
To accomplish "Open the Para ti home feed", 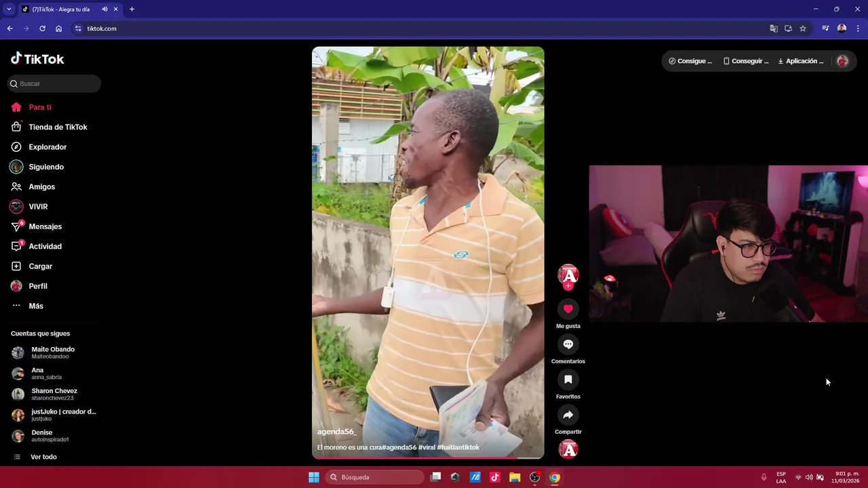I will (x=31, y=107).
